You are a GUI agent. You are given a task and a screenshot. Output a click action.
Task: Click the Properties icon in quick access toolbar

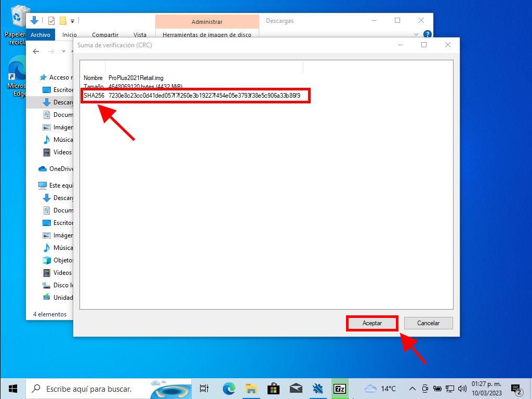pyautogui.click(x=51, y=21)
